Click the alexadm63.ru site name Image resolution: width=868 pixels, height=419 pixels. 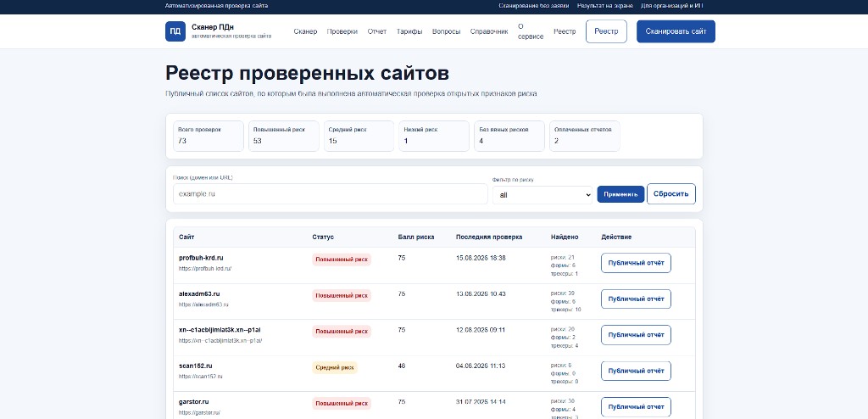pos(199,293)
